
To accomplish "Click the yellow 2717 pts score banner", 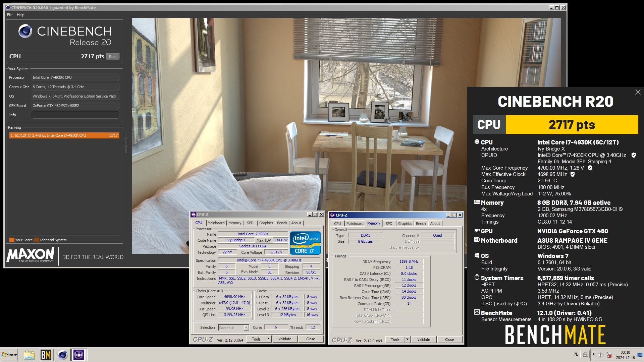I will click(x=572, y=125).
